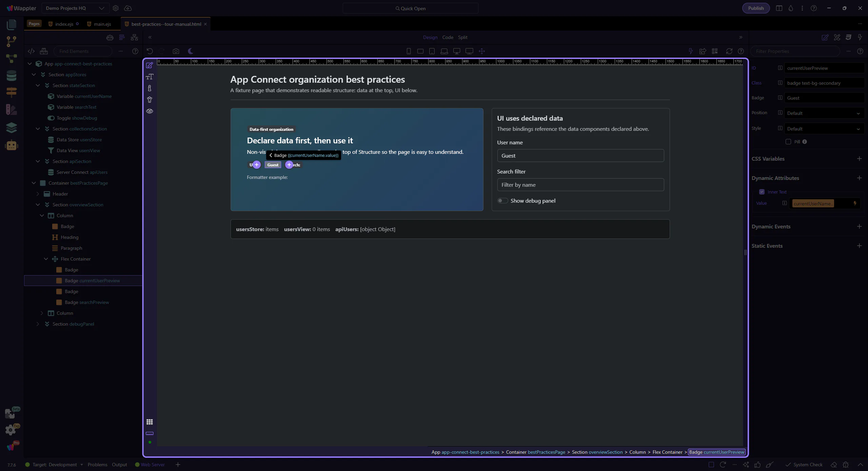The height and width of the screenshot is (471, 868).
Task: Switch to Code view tab
Action: coord(448,37)
